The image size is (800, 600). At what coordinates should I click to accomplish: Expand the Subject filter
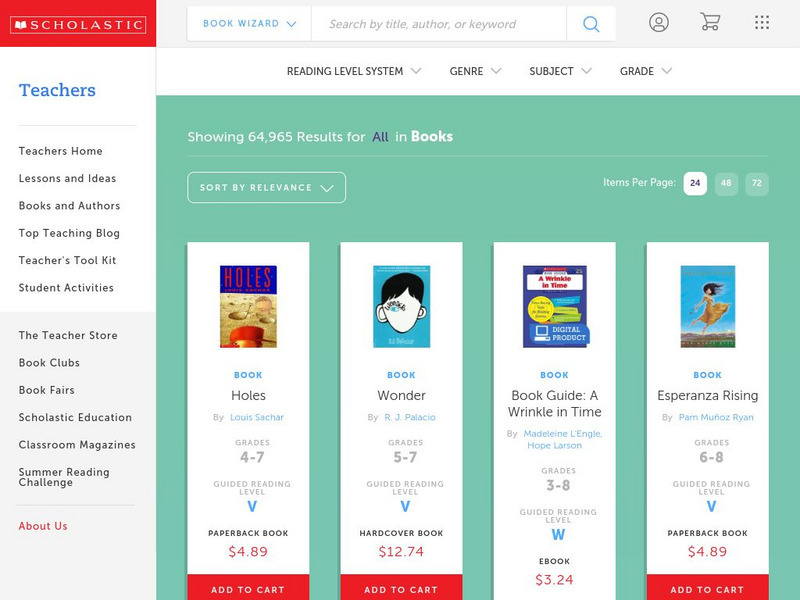tap(560, 71)
